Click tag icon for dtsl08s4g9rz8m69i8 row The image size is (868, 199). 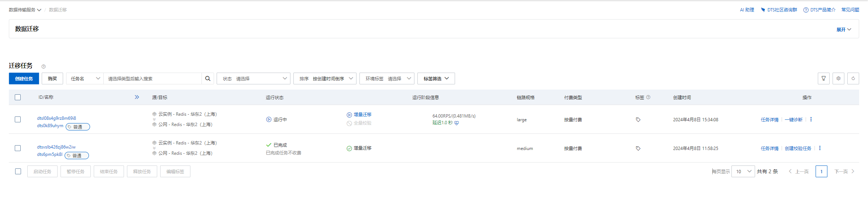point(638,120)
